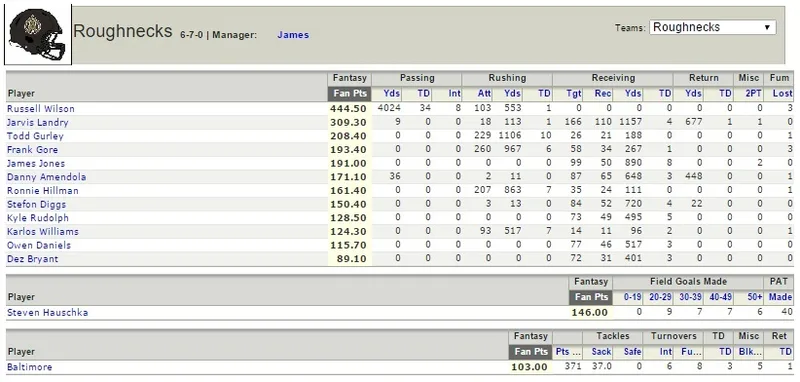800x382 pixels.
Task: Sort kickers by PAT Made header
Action: point(780,297)
